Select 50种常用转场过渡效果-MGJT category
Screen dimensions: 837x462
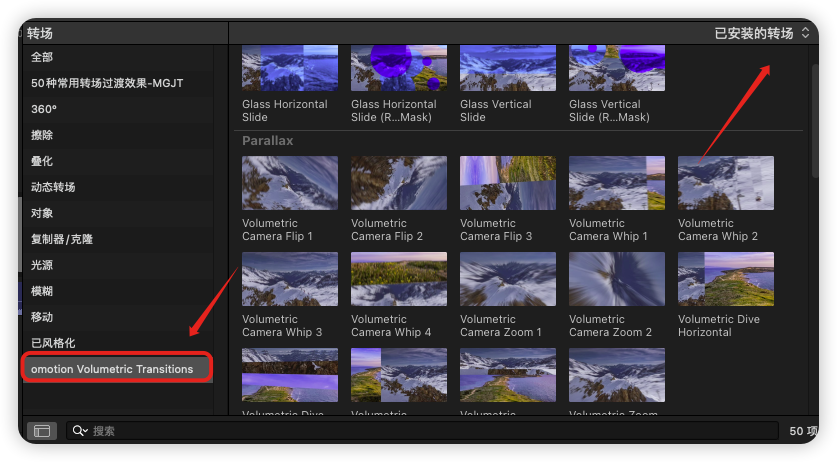click(x=117, y=83)
